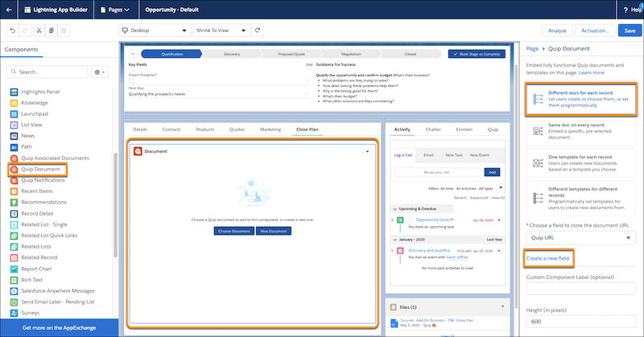
Task: Click the Custom Component Label input
Action: (580, 289)
